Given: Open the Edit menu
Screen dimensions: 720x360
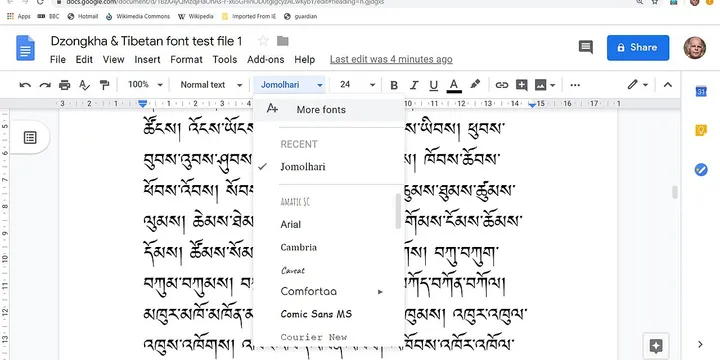Looking at the screenshot, I should pos(84,60).
